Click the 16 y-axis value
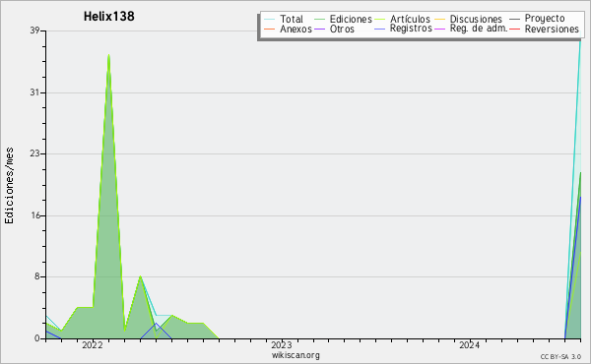591x364 pixels. [35, 215]
